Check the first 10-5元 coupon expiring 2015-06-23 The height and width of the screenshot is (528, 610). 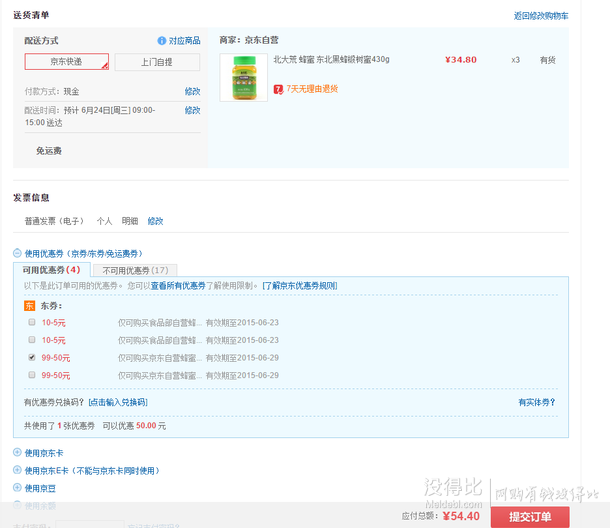(x=32, y=322)
